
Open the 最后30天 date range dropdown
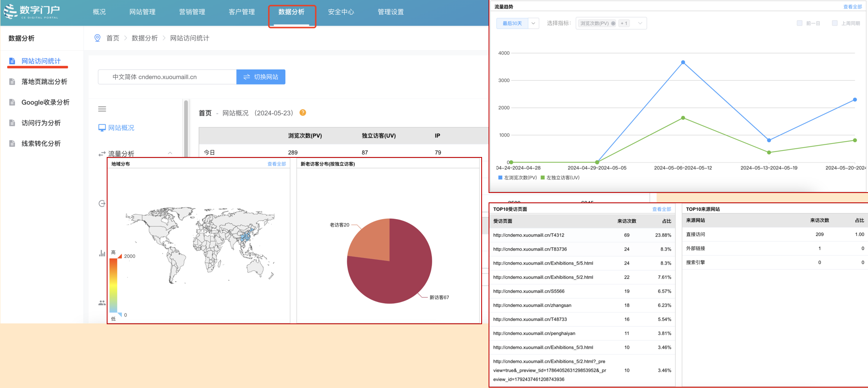pos(518,23)
